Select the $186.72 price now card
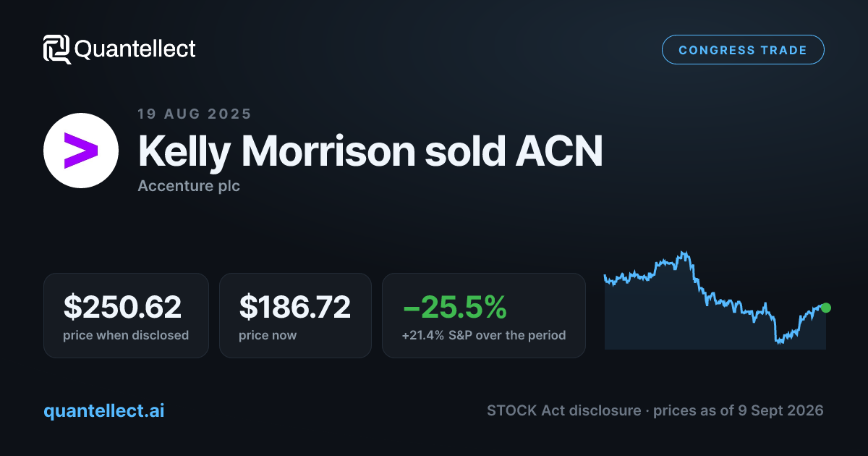868x456 pixels. coord(295,315)
